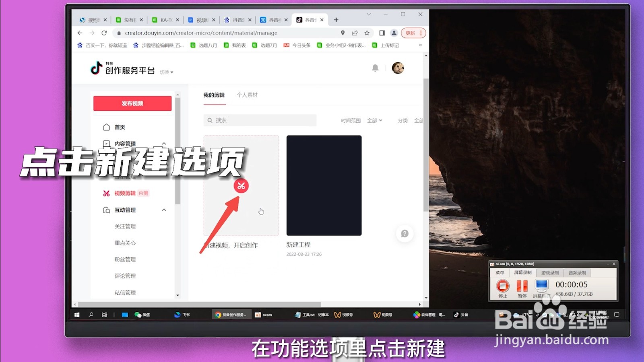Image resolution: width=644 pixels, height=362 pixels.
Task: Click the 发布视频 publish button
Action: point(132,103)
